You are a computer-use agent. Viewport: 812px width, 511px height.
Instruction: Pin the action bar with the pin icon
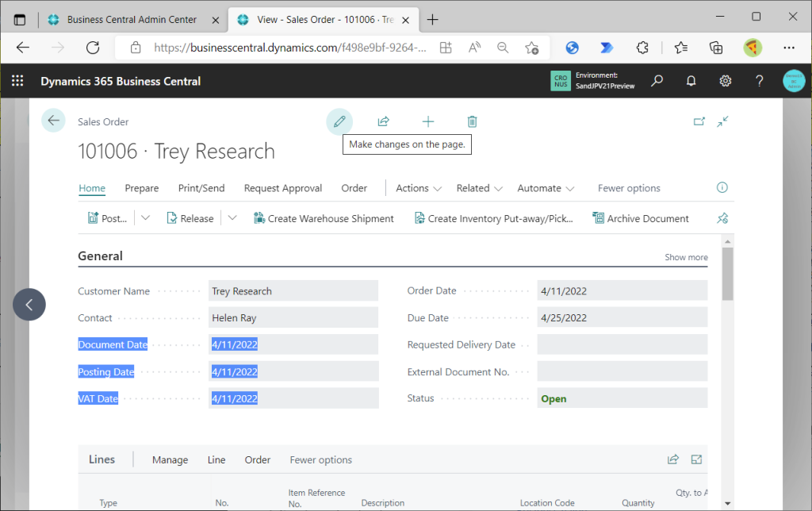point(722,218)
